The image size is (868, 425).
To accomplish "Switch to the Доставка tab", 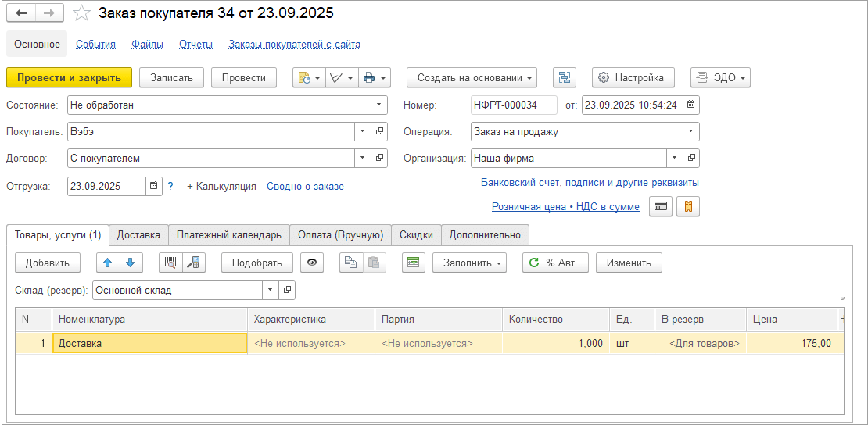I will pos(138,234).
